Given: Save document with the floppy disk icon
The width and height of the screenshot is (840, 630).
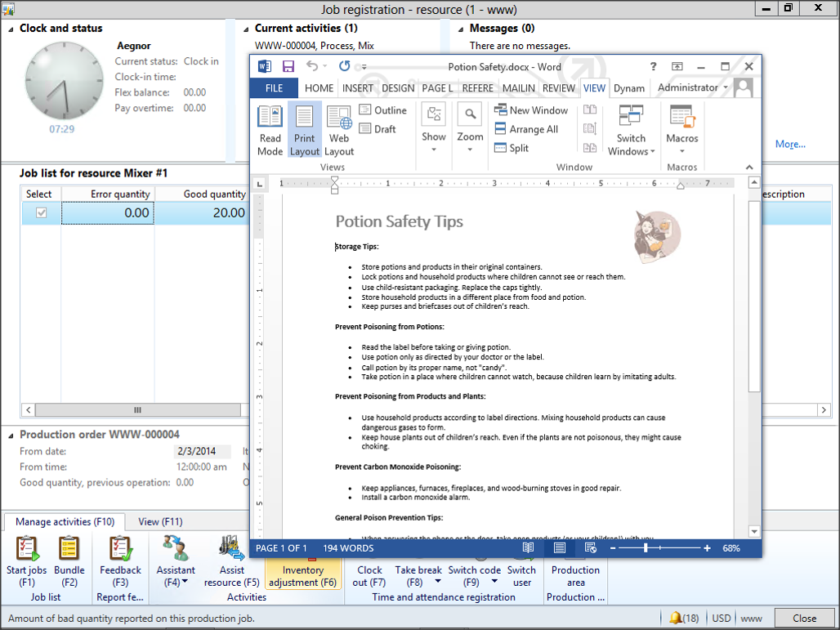Looking at the screenshot, I should pos(288,66).
